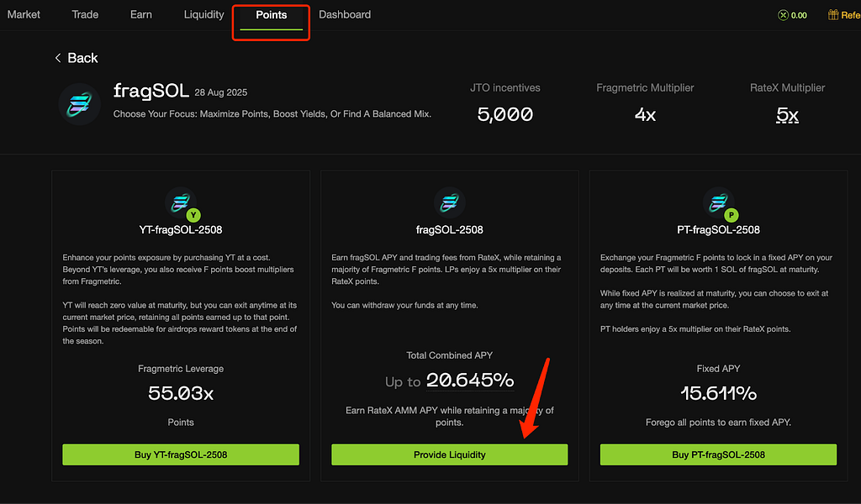Click the RateX Multiplier label

[787, 87]
